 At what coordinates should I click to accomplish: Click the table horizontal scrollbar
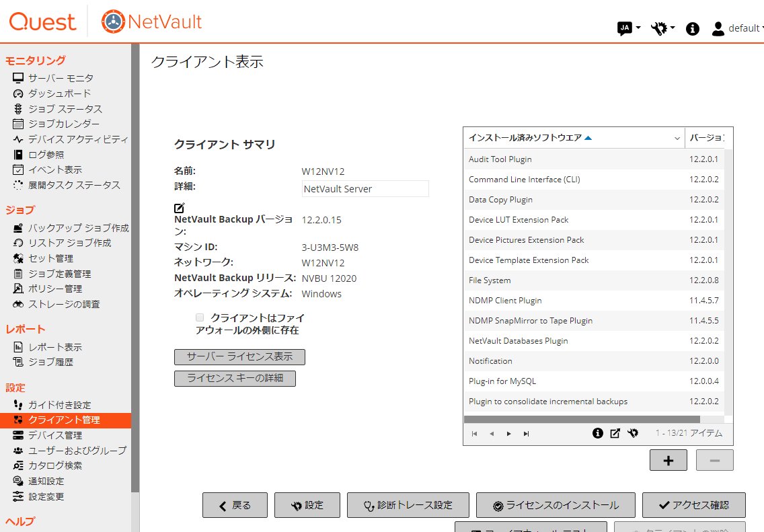(x=582, y=420)
